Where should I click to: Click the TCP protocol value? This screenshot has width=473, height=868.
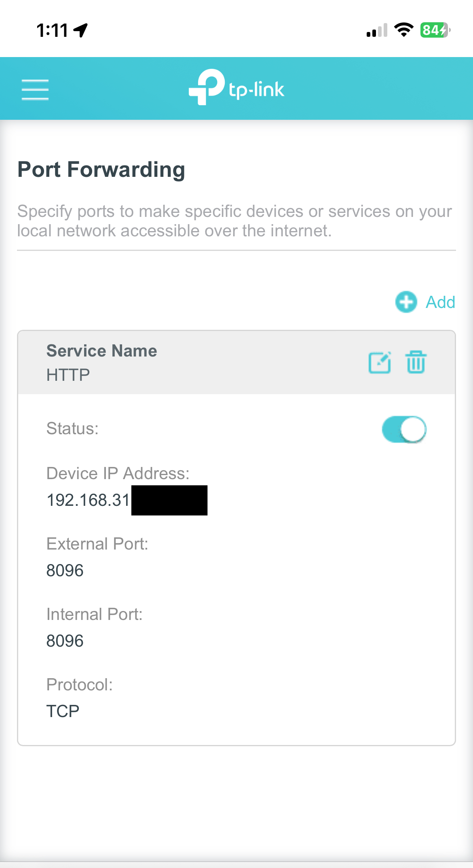(63, 711)
